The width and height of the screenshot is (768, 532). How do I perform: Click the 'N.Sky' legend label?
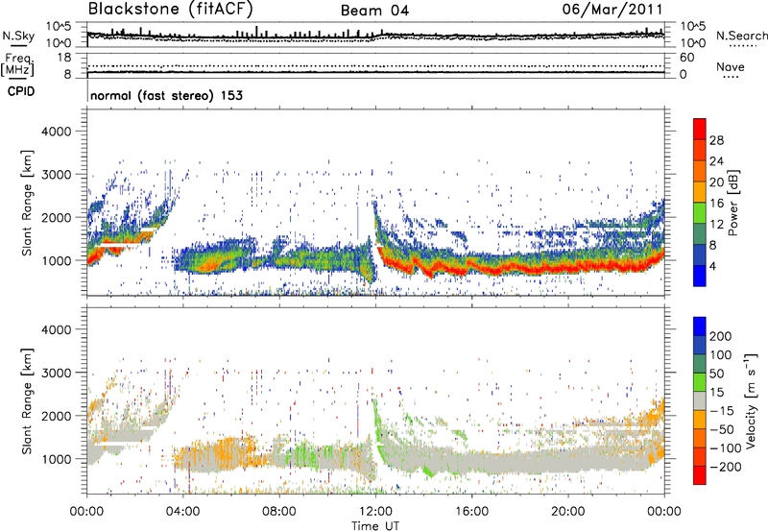pyautogui.click(x=18, y=36)
